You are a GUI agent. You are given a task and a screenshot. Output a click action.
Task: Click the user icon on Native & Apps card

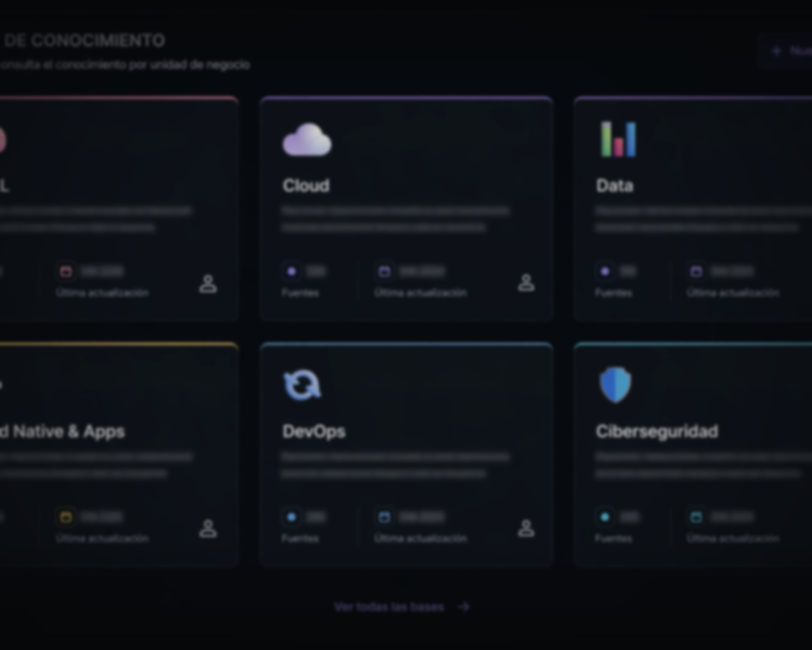pyautogui.click(x=208, y=528)
